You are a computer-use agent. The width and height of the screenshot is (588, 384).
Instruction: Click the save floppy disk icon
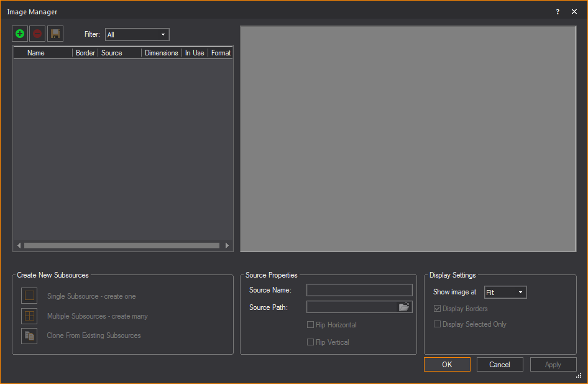[55, 34]
